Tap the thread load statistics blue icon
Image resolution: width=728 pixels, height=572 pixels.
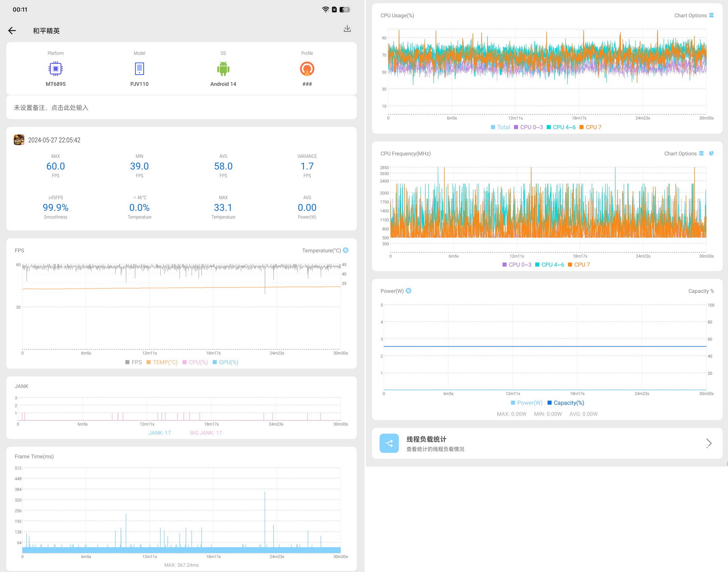click(x=389, y=443)
